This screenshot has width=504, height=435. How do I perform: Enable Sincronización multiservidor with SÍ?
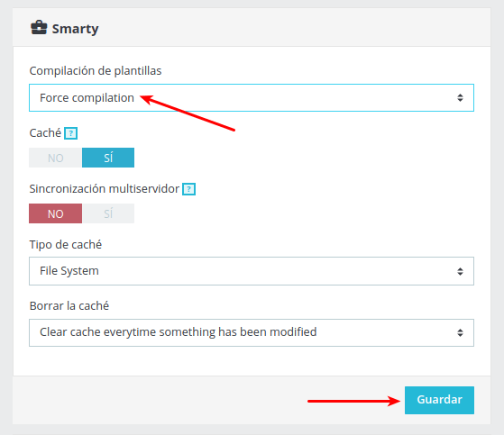pyautogui.click(x=108, y=213)
